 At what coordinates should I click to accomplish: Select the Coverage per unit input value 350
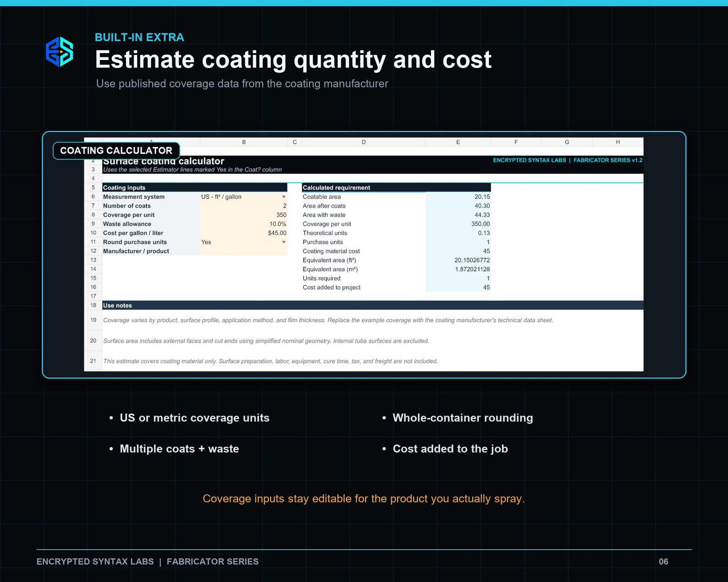click(x=243, y=215)
